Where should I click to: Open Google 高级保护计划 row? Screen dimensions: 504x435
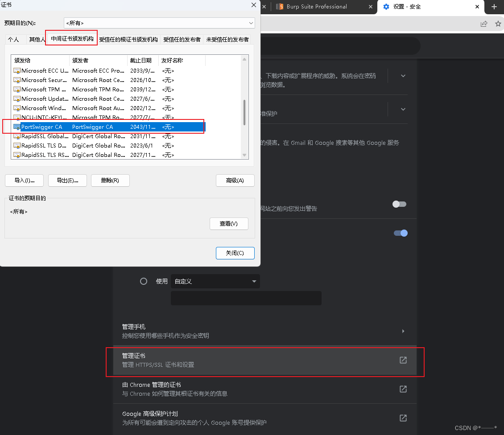(265, 418)
